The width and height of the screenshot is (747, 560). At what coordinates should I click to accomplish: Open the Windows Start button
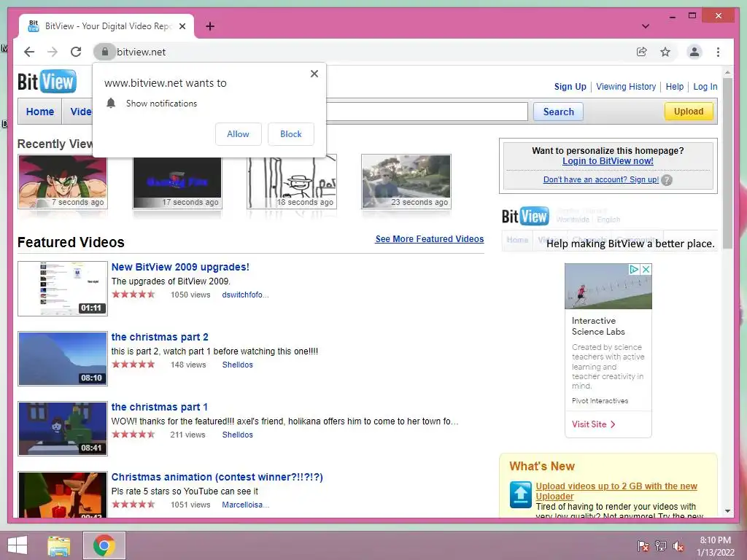tap(18, 545)
